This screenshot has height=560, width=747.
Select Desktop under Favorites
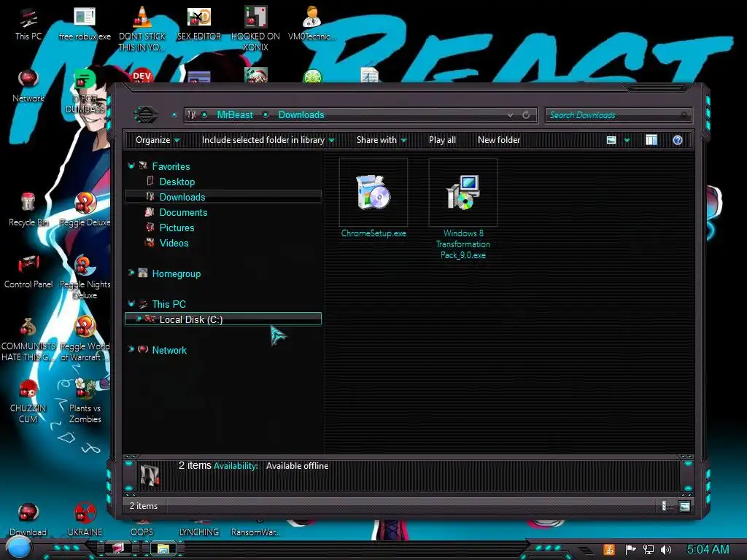(177, 182)
